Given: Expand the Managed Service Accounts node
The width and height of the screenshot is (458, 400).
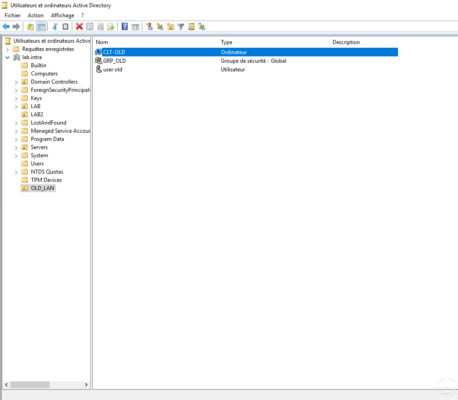Looking at the screenshot, I should coord(16,131).
